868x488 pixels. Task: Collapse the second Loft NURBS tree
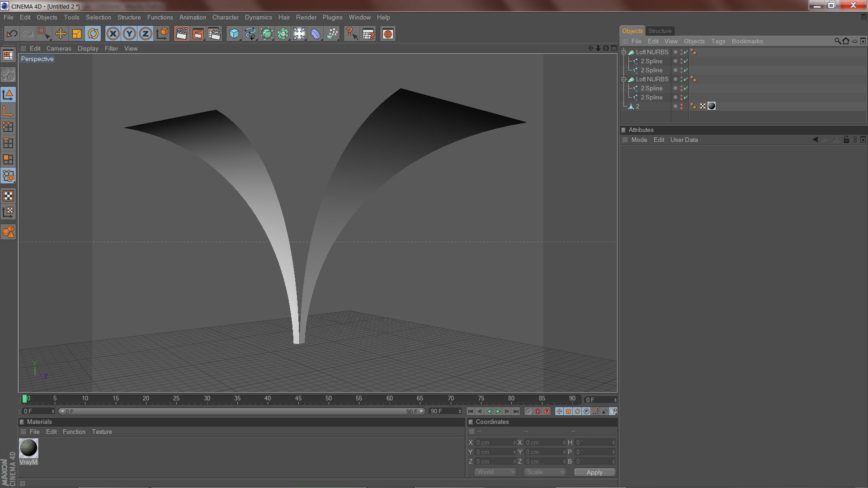point(624,80)
